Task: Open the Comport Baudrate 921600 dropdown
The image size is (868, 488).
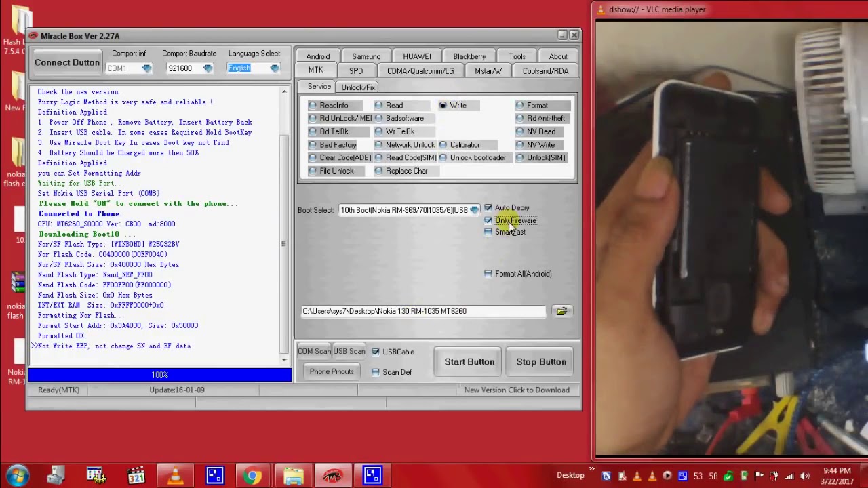Action: pos(208,68)
